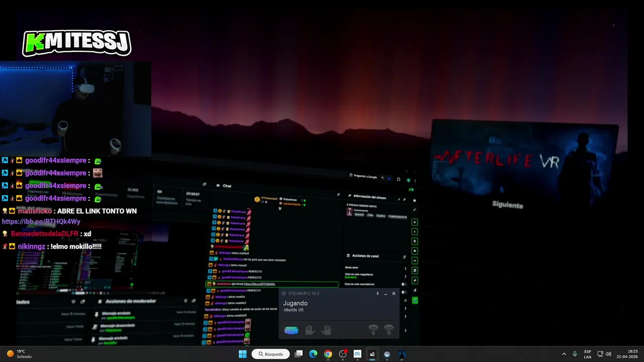Image resolution: width=644 pixels, height=362 pixels.
Task: Open the Meta app in the taskbar
Action: pyautogui.click(x=358, y=354)
